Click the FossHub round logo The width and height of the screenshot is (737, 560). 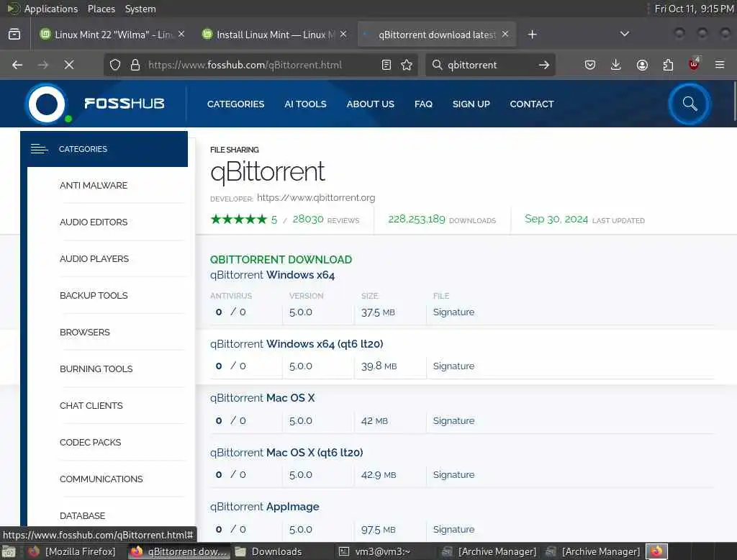[47, 104]
